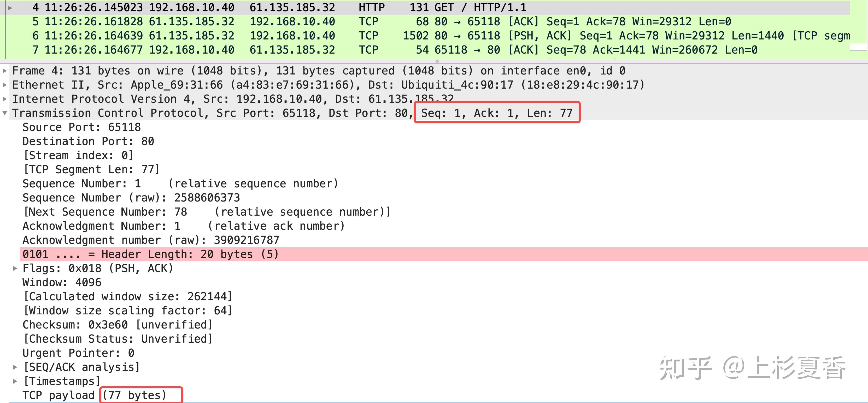Select packet 4, the HTTP GET row
Image resolution: width=868 pixels, height=403 pixels.
[x=269, y=7]
